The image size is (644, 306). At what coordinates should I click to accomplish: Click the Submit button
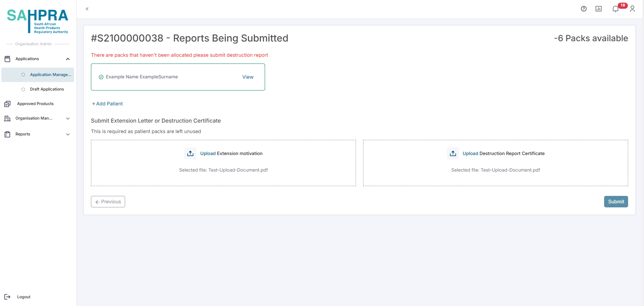click(x=616, y=202)
